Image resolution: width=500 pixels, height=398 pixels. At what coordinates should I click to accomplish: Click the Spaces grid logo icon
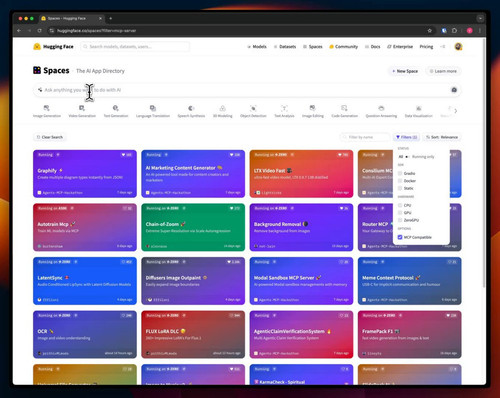coord(37,70)
